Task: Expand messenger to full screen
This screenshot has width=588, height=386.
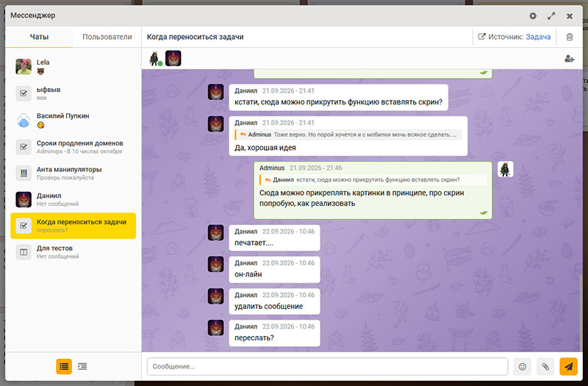Action: [x=551, y=15]
